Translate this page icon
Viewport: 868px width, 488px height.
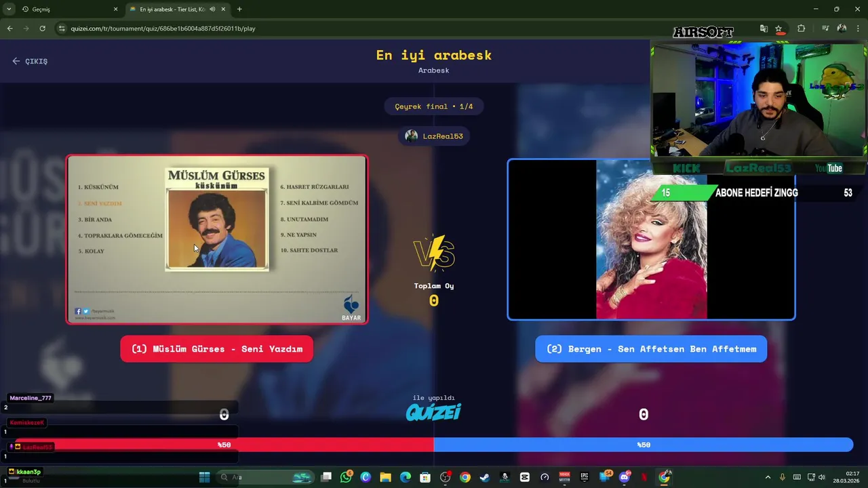[764, 28]
